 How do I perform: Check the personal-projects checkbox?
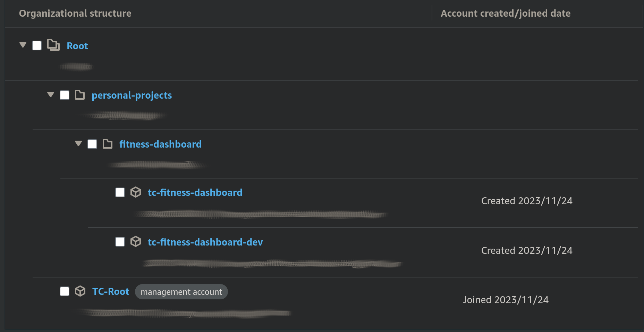[x=65, y=95]
